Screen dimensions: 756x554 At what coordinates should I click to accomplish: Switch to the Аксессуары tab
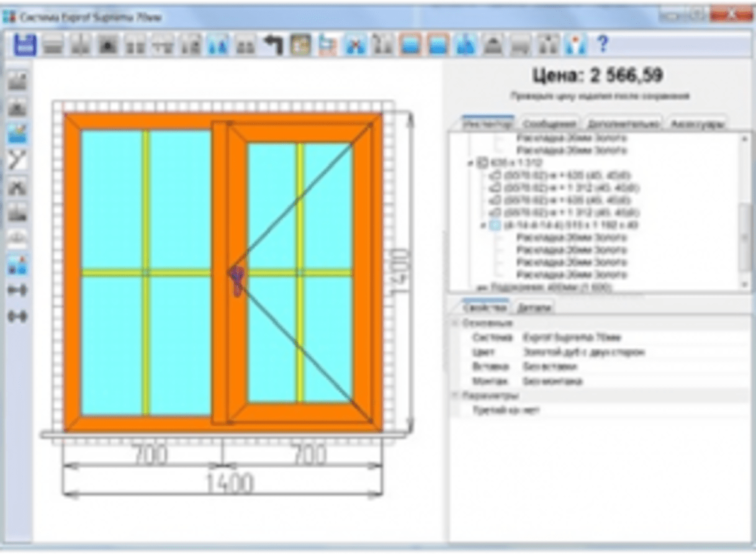tap(697, 123)
